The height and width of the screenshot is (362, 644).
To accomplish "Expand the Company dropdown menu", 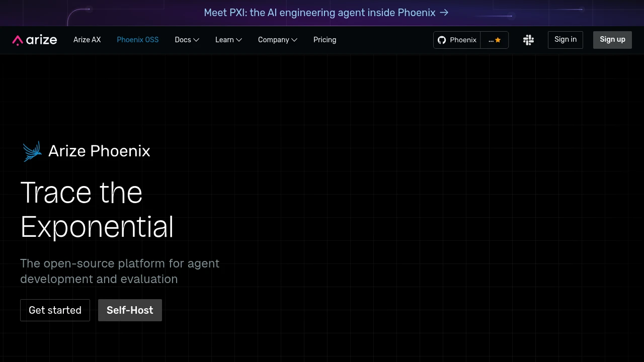I will 277,40.
